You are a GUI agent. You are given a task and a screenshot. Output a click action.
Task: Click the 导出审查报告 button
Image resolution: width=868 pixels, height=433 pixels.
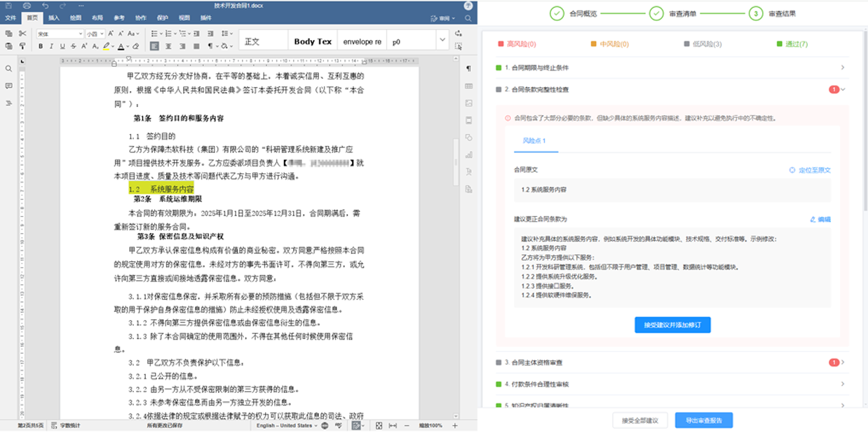703,420
